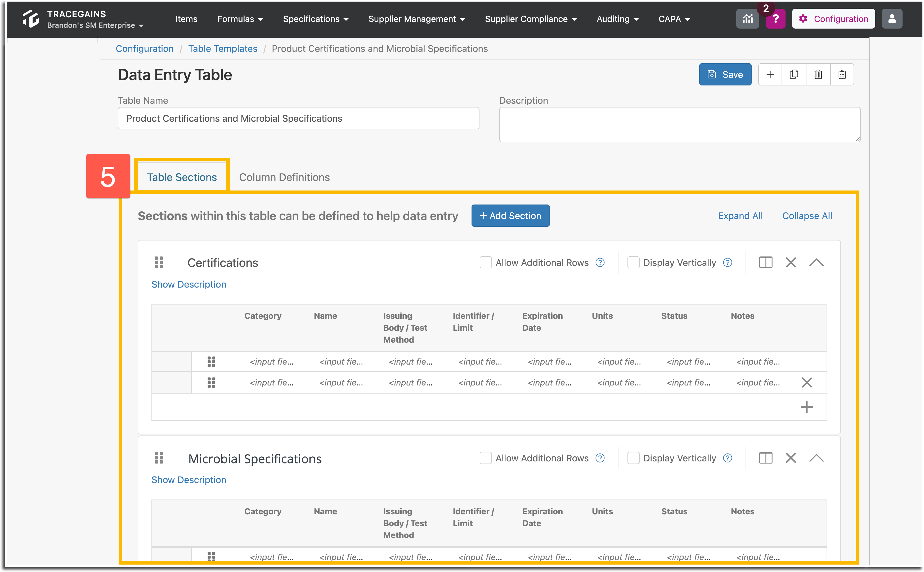Click the Description text area
The height and width of the screenshot is (572, 924).
click(x=679, y=125)
